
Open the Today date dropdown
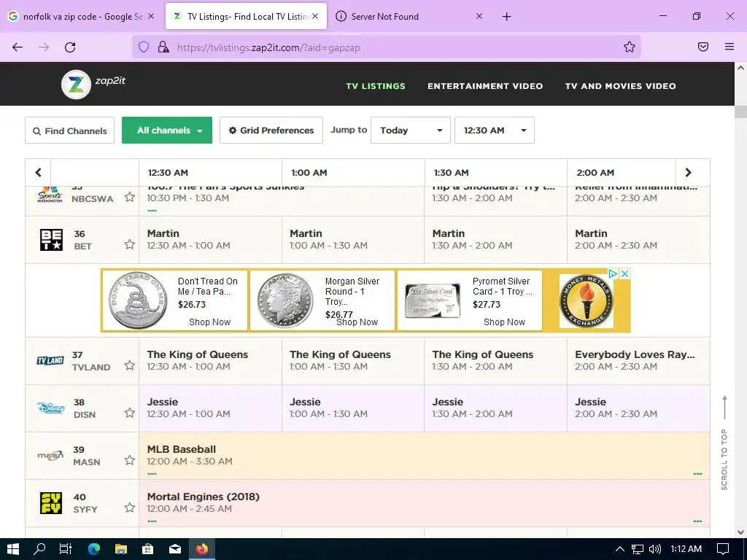click(x=410, y=130)
